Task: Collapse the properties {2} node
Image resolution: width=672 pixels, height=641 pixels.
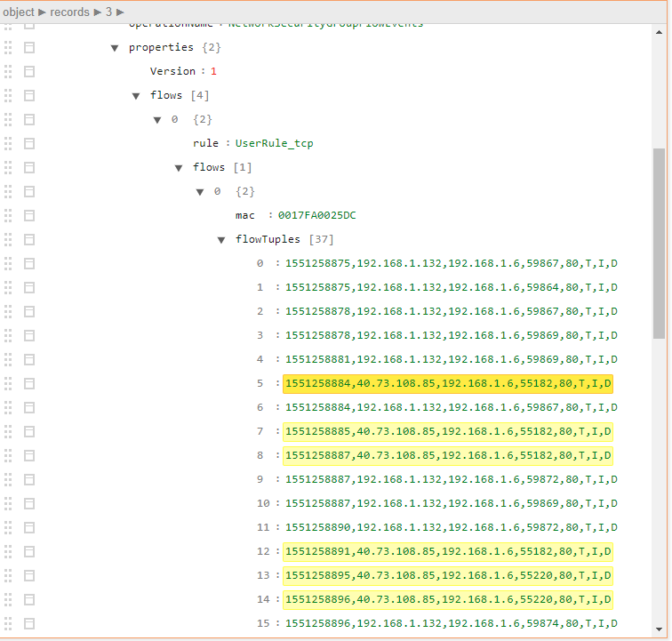Action: coord(115,48)
